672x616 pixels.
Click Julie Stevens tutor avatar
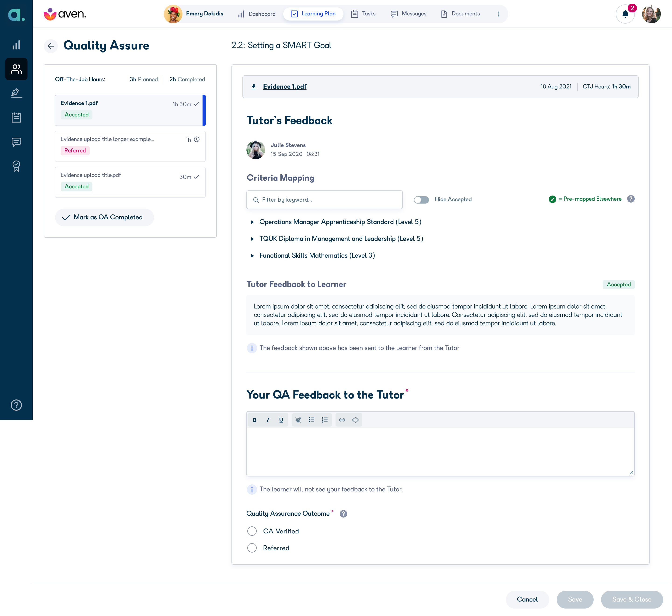(x=256, y=150)
